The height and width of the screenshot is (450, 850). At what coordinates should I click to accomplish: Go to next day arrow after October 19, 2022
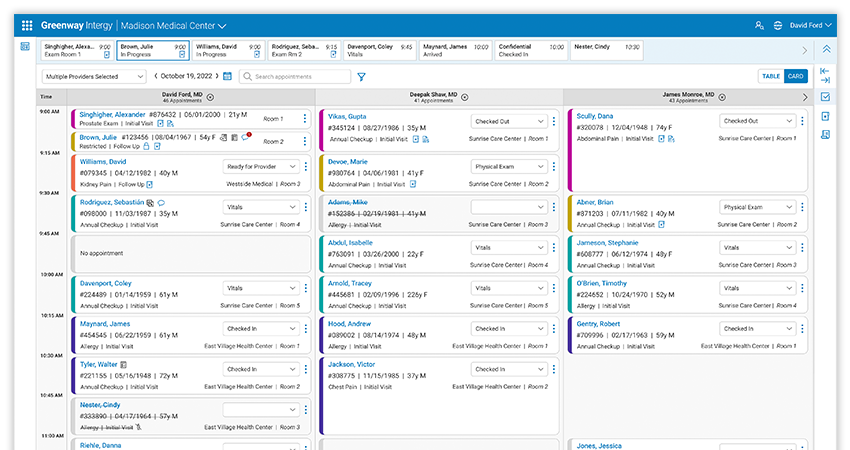point(217,76)
